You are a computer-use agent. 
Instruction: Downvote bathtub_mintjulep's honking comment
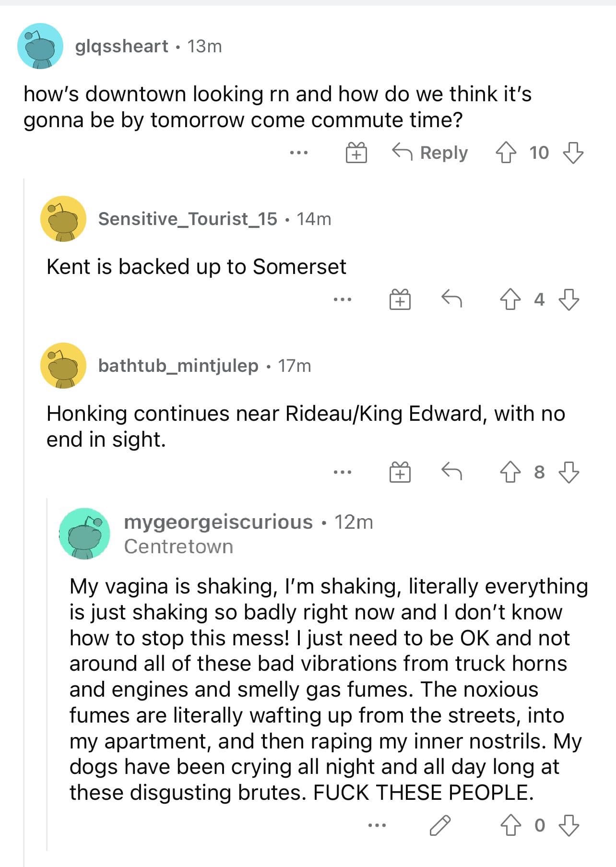[569, 472]
